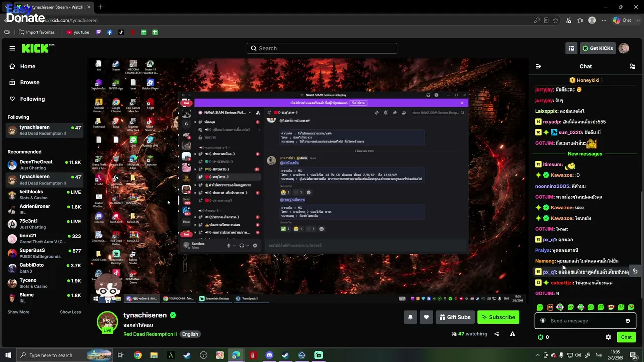Click Import favorites in the bookmarks bar
Image resolution: width=644 pixels, height=362 pixels.
[36, 32]
